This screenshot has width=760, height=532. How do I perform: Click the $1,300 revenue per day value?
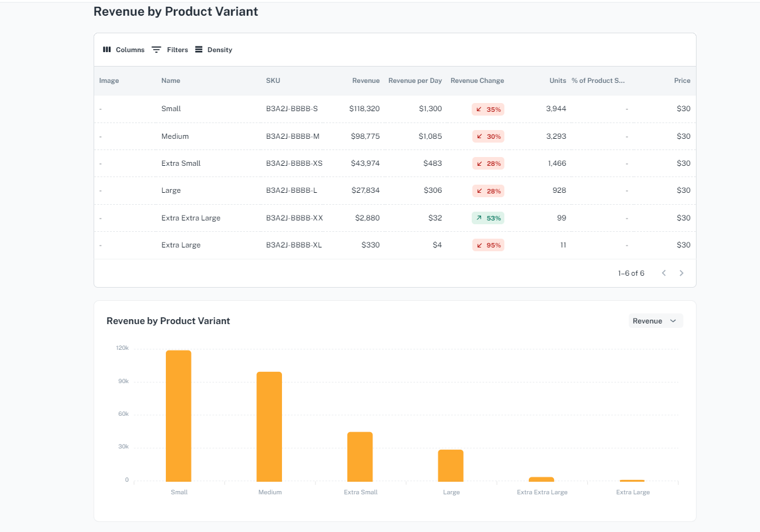tap(430, 109)
